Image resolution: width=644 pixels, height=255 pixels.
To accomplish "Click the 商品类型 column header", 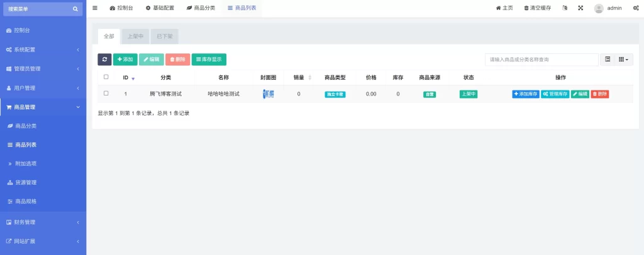I will pyautogui.click(x=335, y=77).
